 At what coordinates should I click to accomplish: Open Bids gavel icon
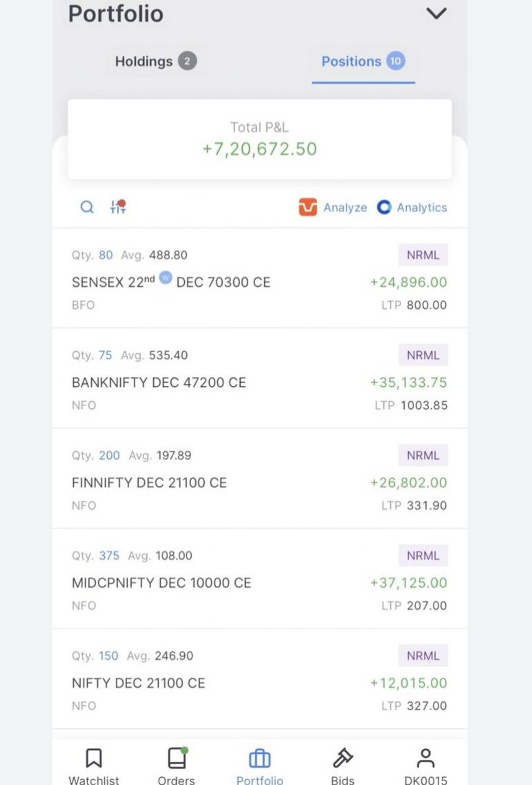[x=343, y=758]
